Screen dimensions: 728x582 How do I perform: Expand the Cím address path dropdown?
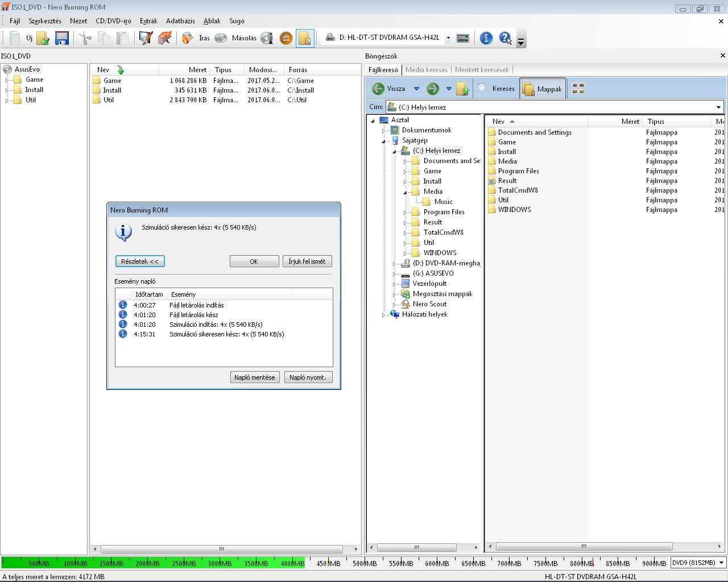718,107
